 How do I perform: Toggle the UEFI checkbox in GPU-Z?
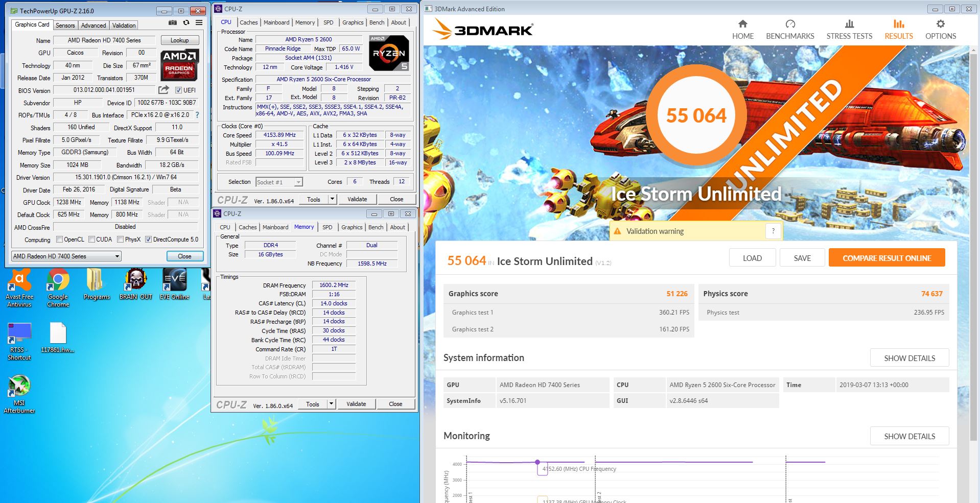coord(178,90)
